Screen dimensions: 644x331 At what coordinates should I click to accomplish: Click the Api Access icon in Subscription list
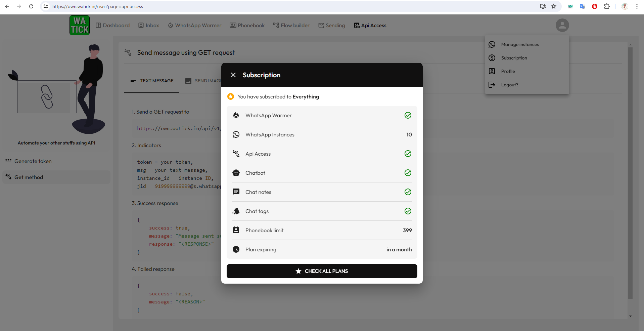tap(236, 154)
